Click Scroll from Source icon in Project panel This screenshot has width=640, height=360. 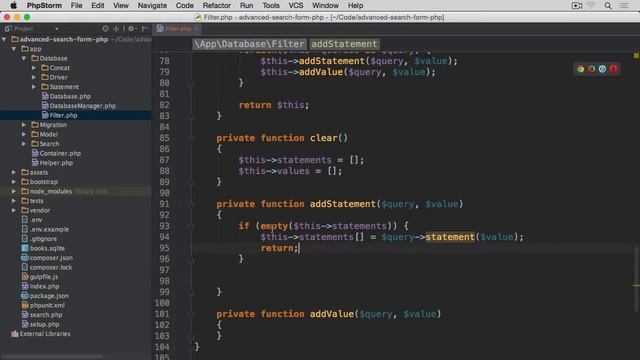tap(106, 29)
